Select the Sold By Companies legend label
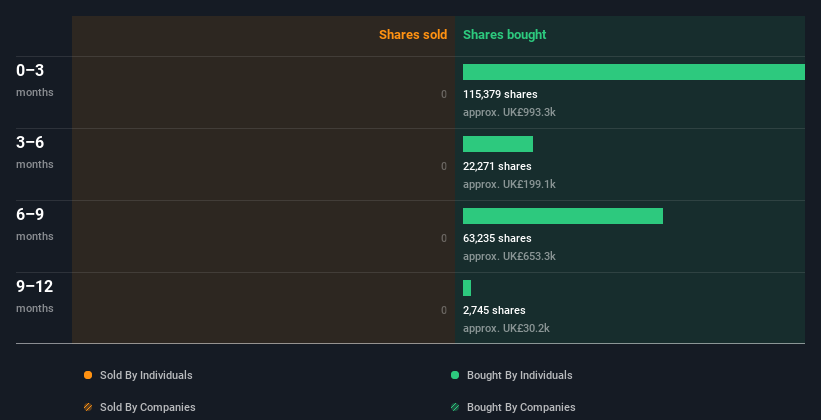Viewport: 821px width, 420px height. pyautogui.click(x=148, y=407)
